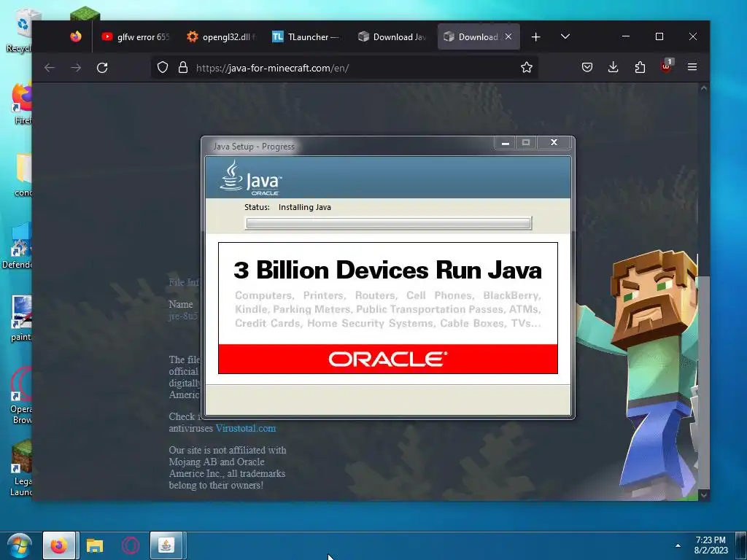Switch to the opengl32.dll tab
Viewport: 747px width, 560px height.
(222, 36)
